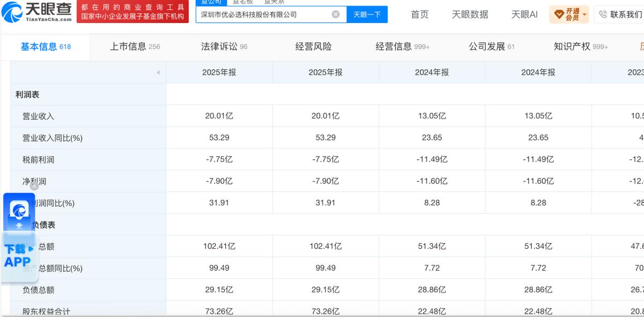Screen dimensions: 644x317
Task: Select the 基本信息 tab
Action: 46,47
